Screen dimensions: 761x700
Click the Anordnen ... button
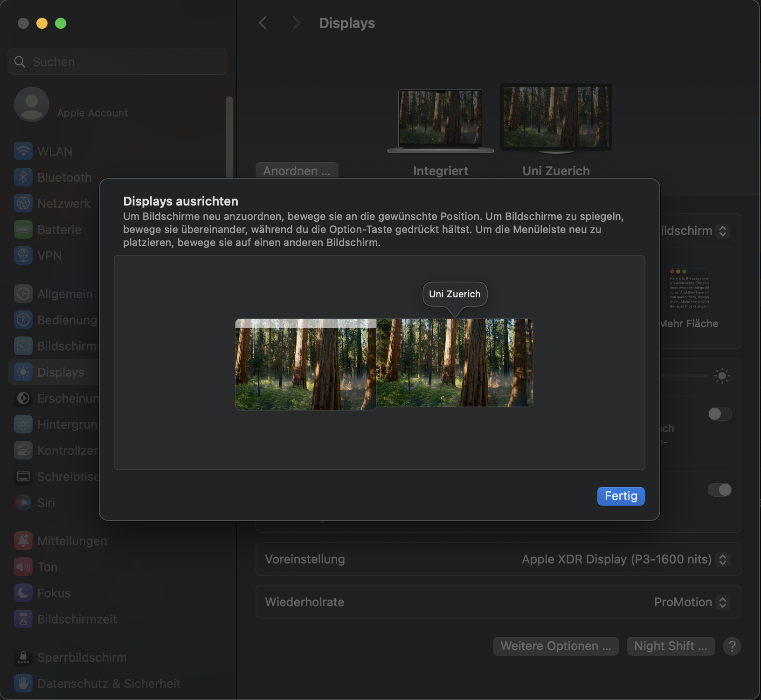coord(297,171)
